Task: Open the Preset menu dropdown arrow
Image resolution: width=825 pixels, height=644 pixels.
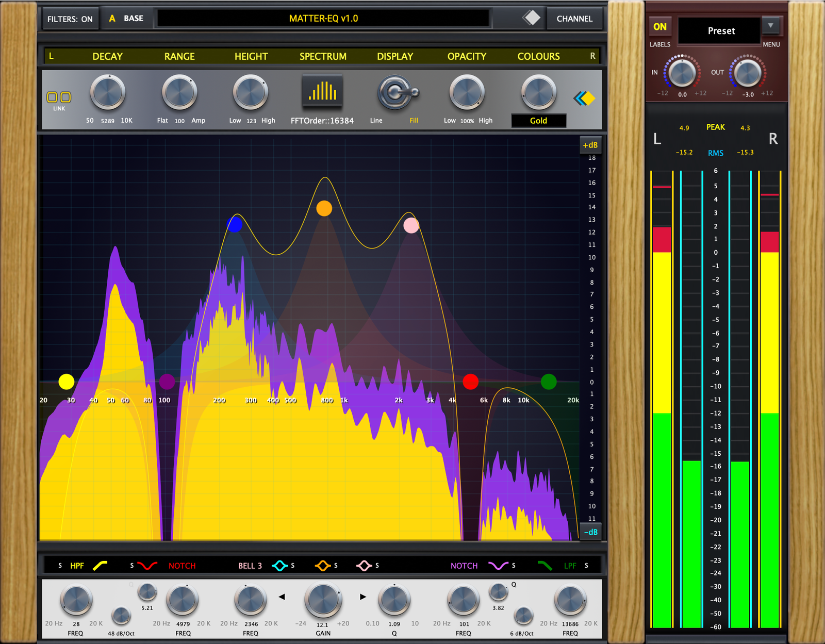Action: [770, 25]
